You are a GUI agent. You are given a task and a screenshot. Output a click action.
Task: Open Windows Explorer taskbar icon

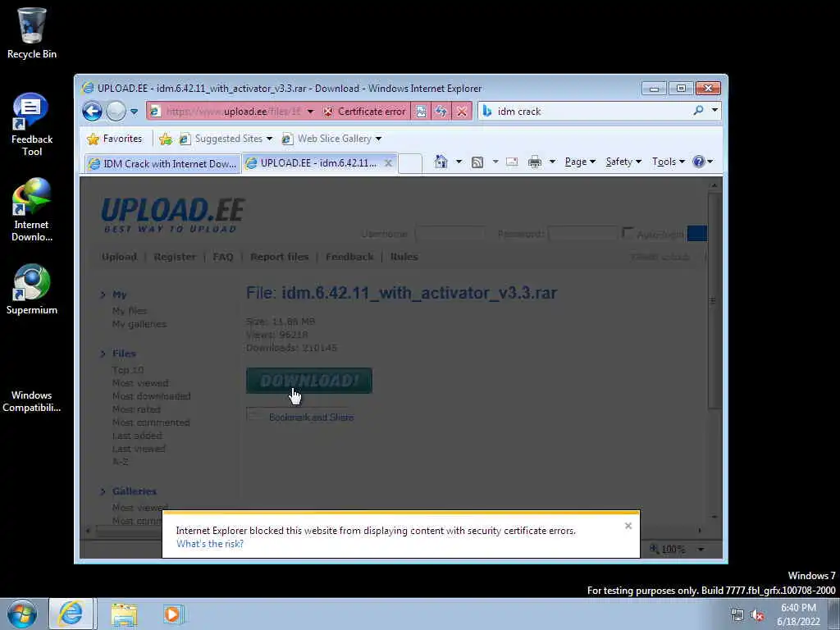[125, 614]
